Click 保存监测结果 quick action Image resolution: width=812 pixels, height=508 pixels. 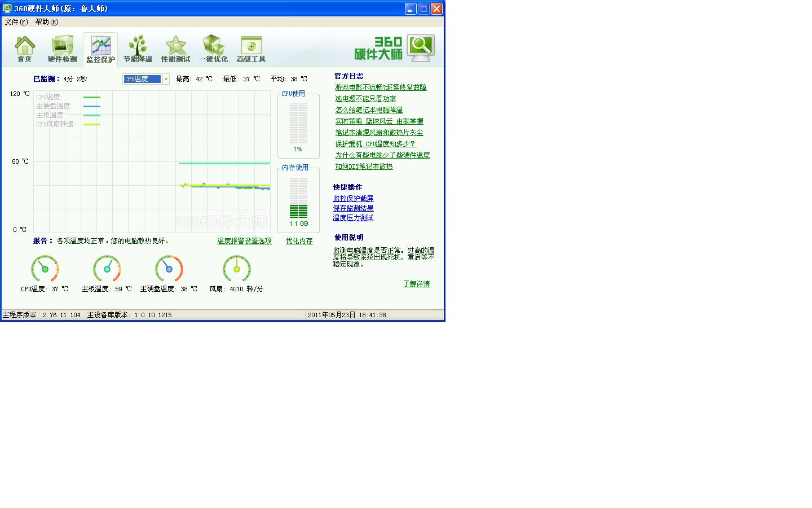[353, 208]
